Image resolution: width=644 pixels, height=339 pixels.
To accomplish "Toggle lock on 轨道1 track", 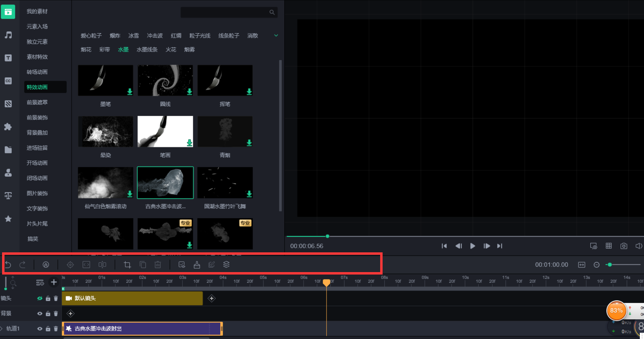I will (48, 329).
